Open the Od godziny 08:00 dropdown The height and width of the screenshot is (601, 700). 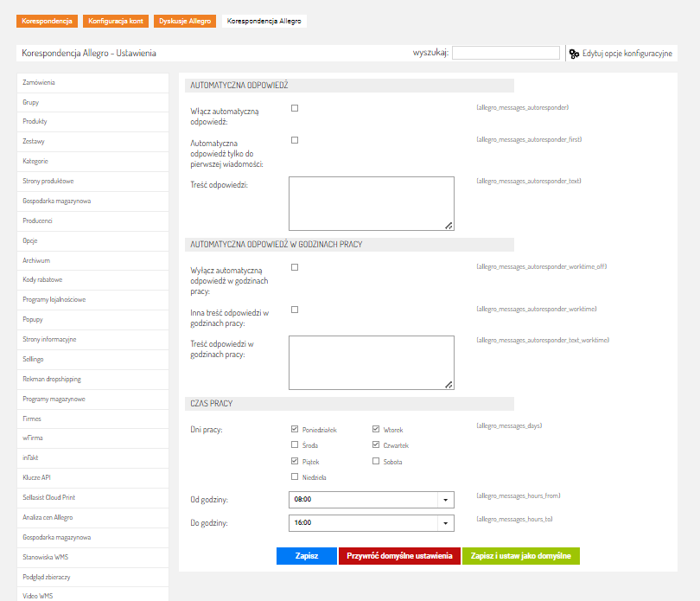point(372,500)
